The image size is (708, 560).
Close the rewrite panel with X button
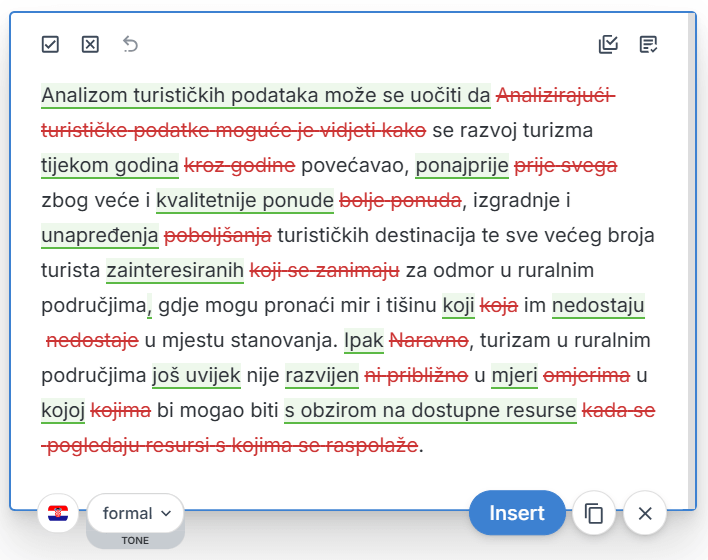pyautogui.click(x=645, y=514)
